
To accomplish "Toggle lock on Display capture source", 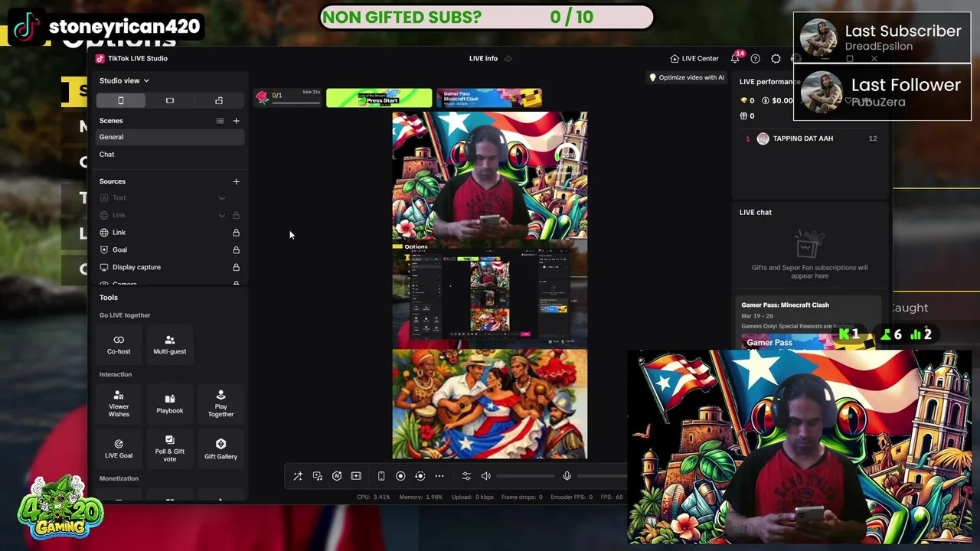I will click(x=236, y=267).
